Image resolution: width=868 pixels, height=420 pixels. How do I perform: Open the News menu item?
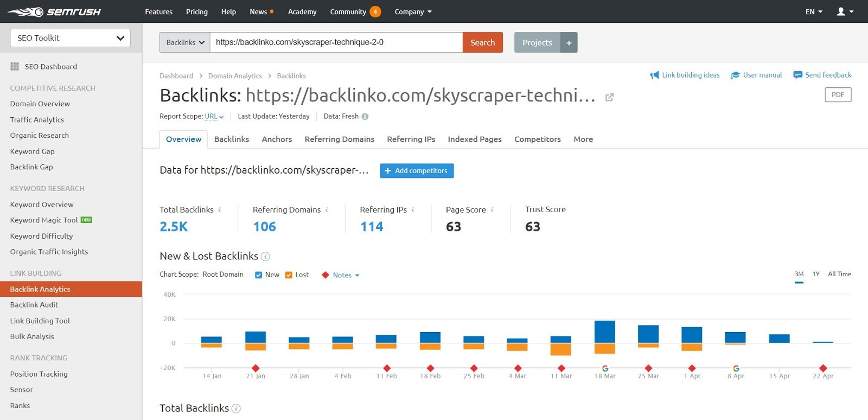pyautogui.click(x=261, y=11)
